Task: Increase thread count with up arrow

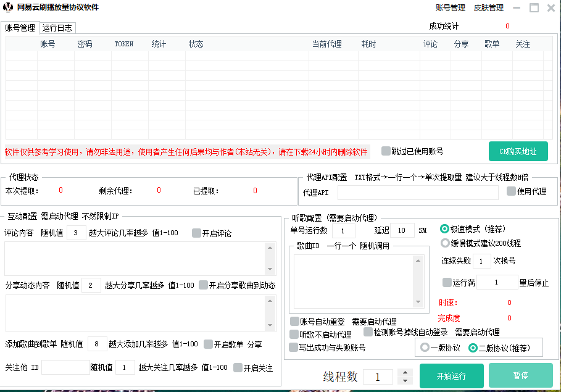Action: tap(405, 372)
